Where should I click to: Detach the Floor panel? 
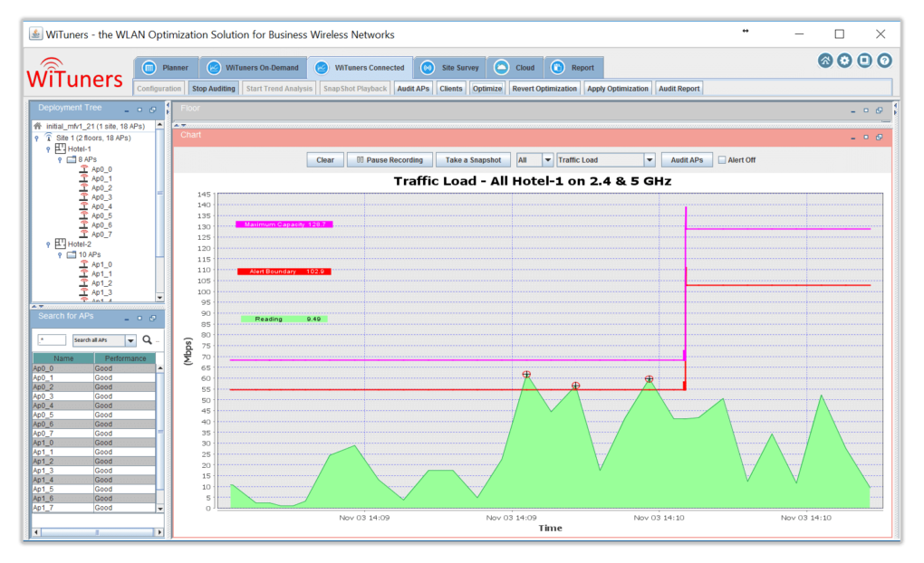pyautogui.click(x=880, y=110)
